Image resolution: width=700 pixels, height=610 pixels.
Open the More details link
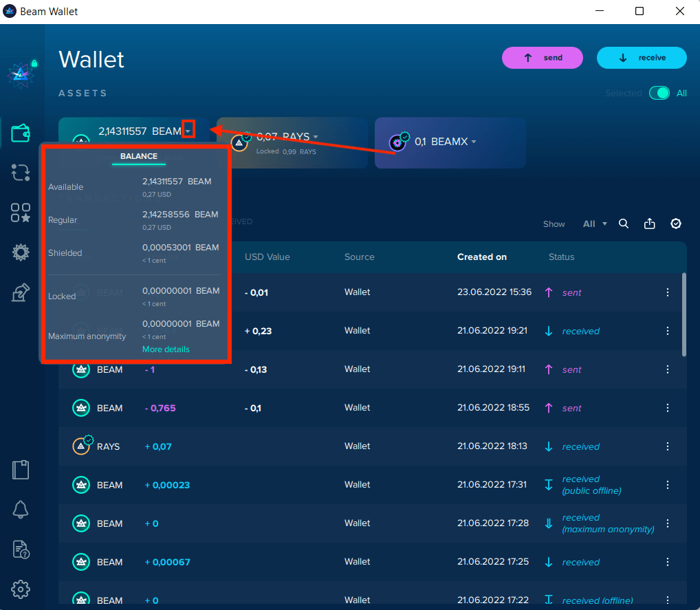(166, 349)
